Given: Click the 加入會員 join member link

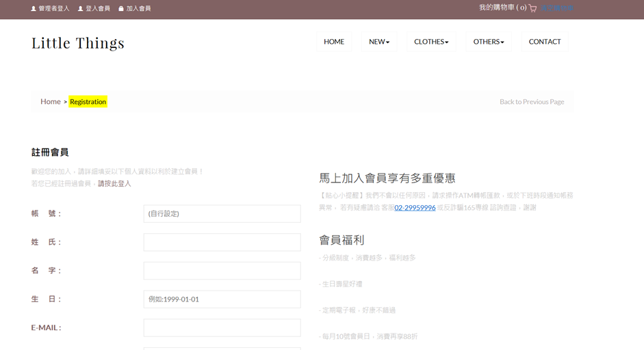Looking at the screenshot, I should (135, 8).
